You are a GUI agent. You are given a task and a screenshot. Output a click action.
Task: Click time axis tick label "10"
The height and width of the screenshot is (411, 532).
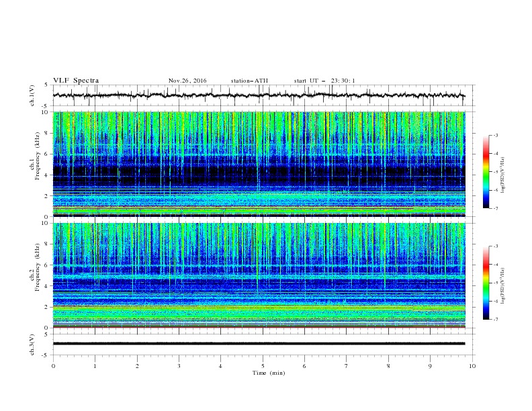coord(472,366)
